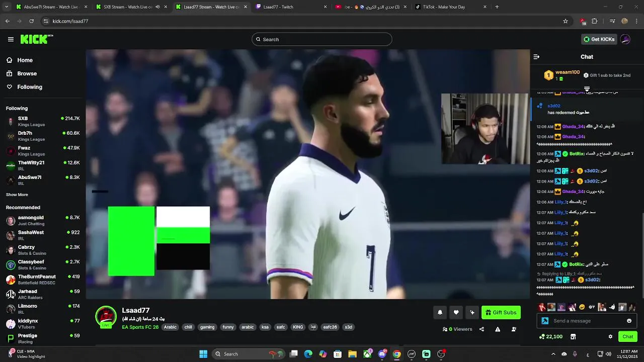Viewport: 644px width, 362px height.
Task: Open followed channel Fwaz
Action: click(x=43, y=151)
